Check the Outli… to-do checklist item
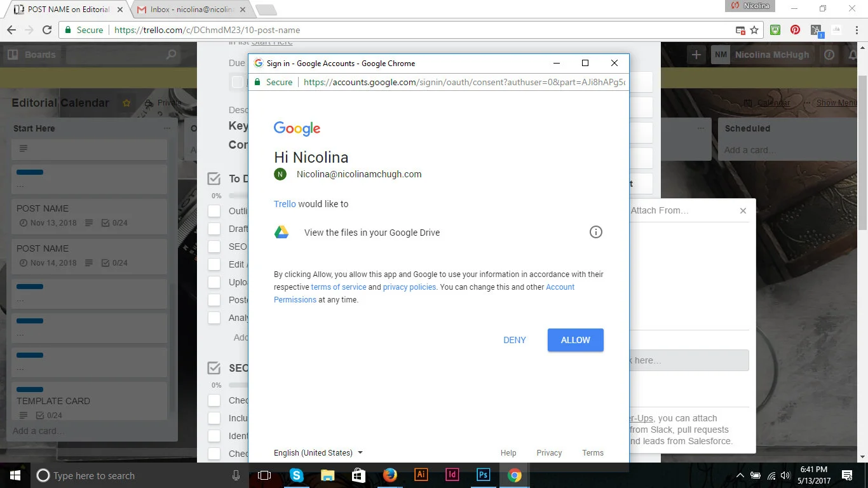The height and width of the screenshot is (488, 868). (214, 211)
